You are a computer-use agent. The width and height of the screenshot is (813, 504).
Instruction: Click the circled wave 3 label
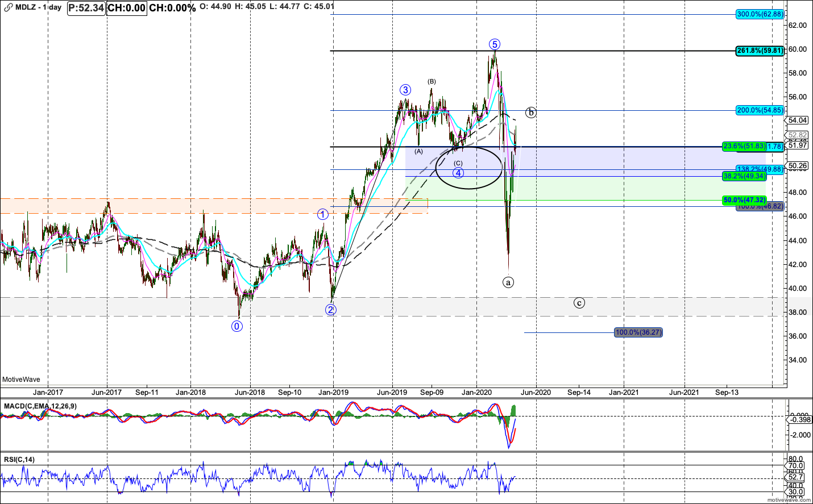point(405,90)
